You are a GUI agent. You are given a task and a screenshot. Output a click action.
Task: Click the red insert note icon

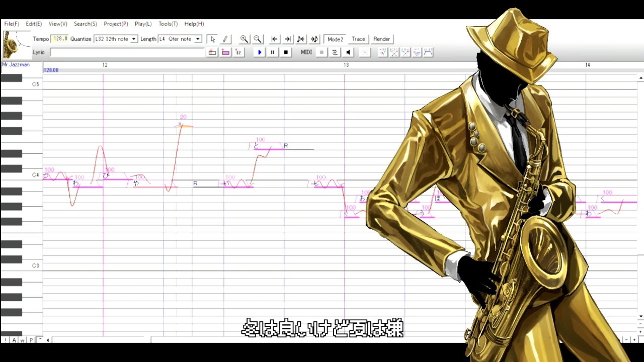coord(212,52)
